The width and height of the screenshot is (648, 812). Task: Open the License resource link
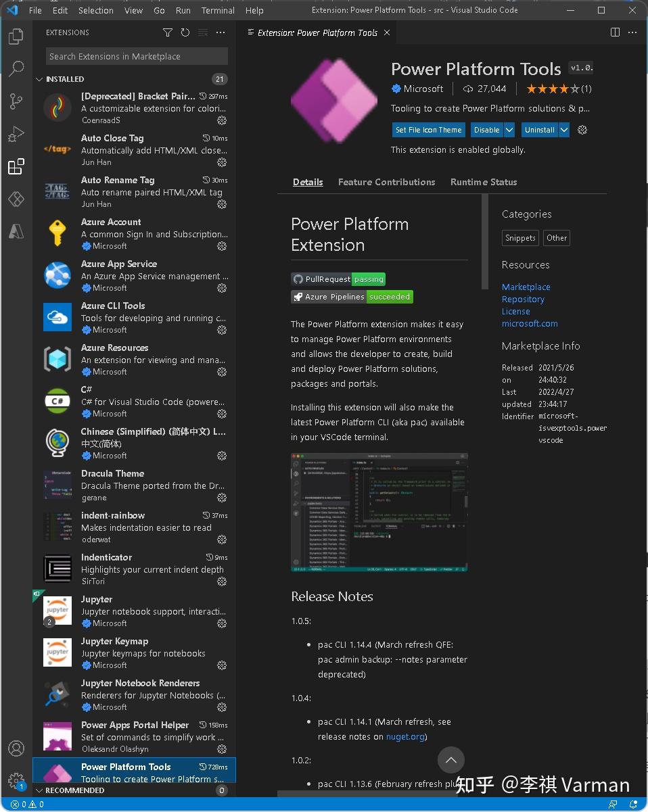pyautogui.click(x=516, y=312)
